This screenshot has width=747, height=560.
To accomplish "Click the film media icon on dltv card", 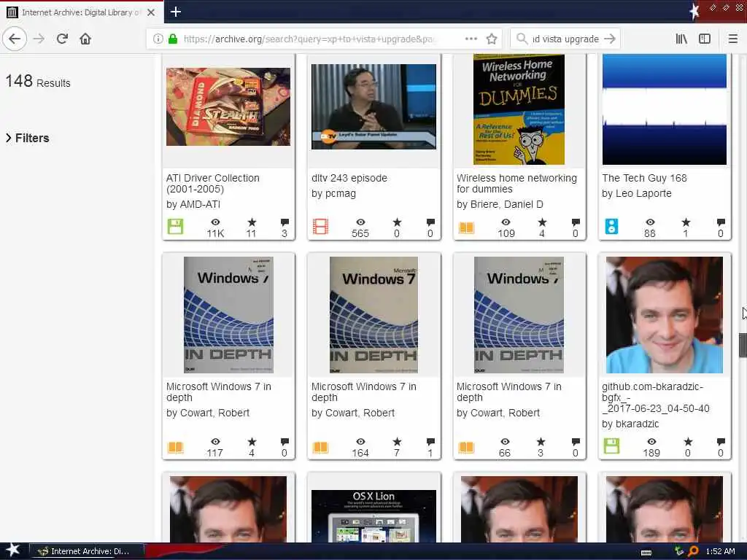I will click(321, 227).
